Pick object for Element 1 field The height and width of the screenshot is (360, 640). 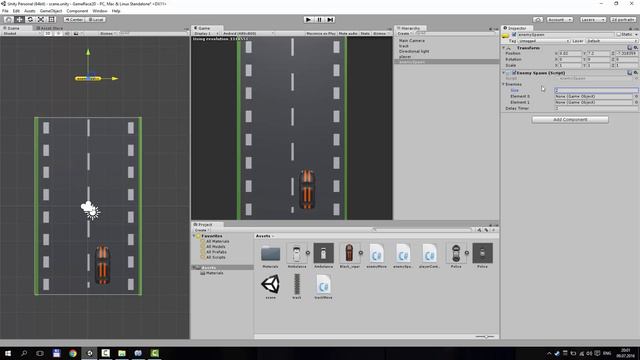tap(636, 102)
